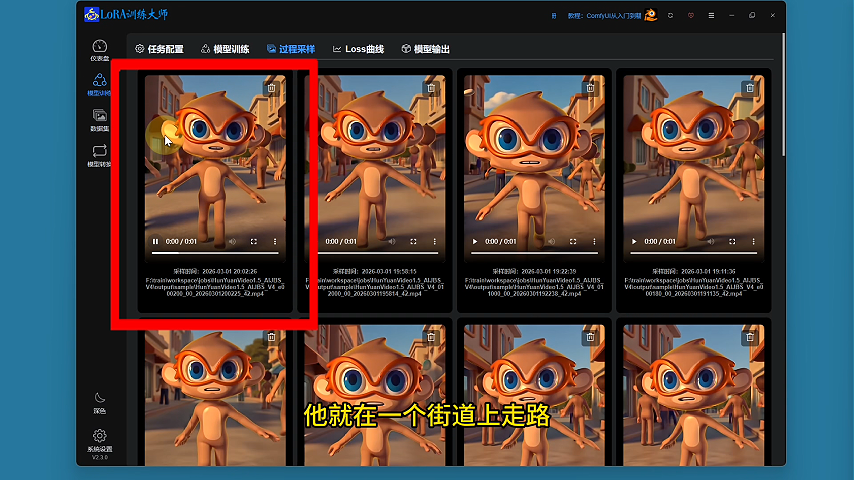Open the 教程: ComfyUI从入门 tutorial link
This screenshot has width=854, height=480.
tap(604, 16)
